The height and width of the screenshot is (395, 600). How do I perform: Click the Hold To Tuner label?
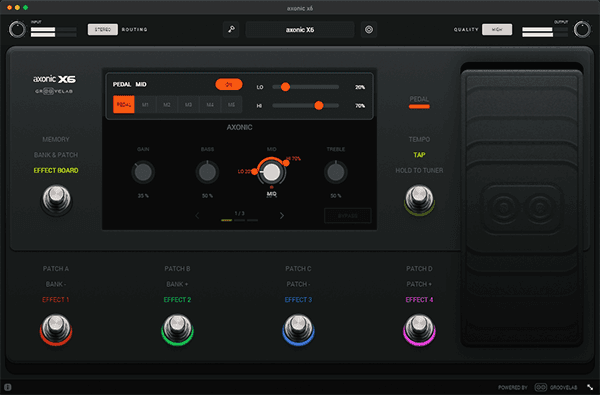click(x=419, y=170)
